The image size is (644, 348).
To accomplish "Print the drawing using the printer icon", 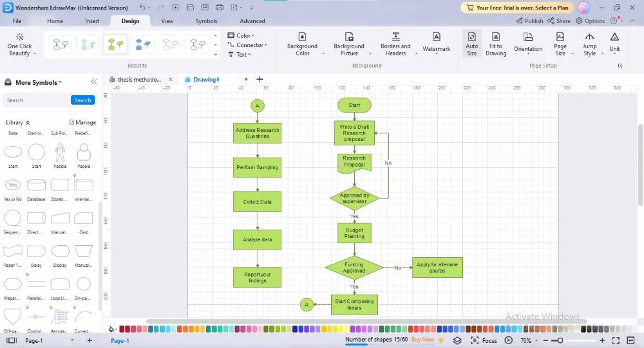I will pyautogui.click(x=220, y=7).
